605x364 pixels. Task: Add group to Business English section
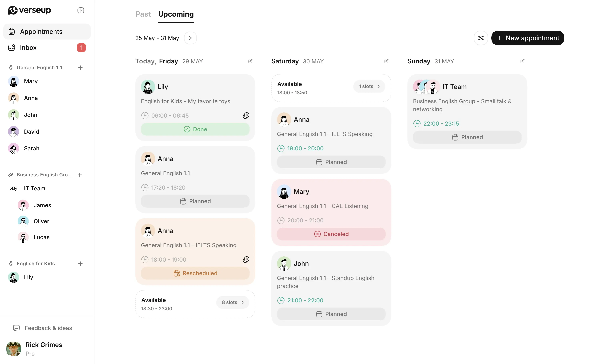[x=79, y=175]
